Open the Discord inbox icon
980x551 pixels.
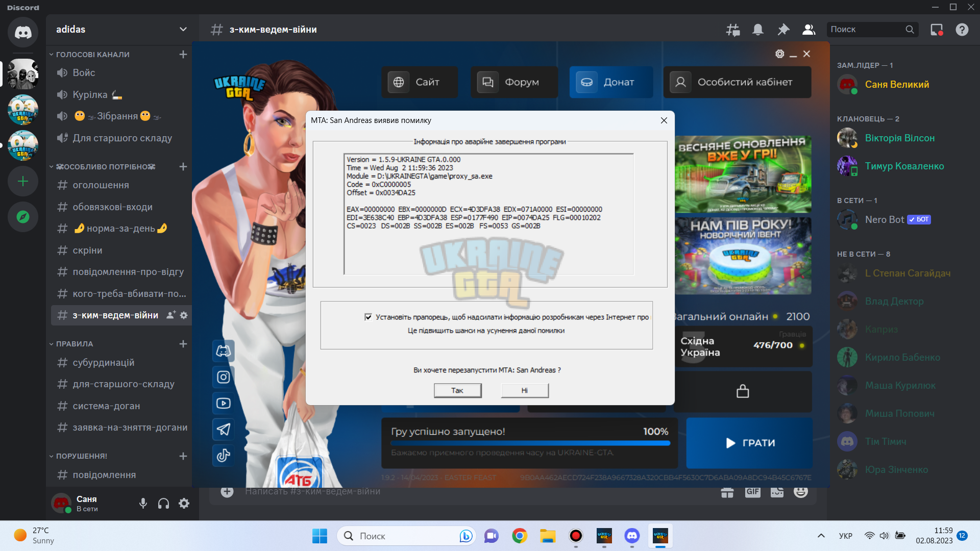point(937,30)
